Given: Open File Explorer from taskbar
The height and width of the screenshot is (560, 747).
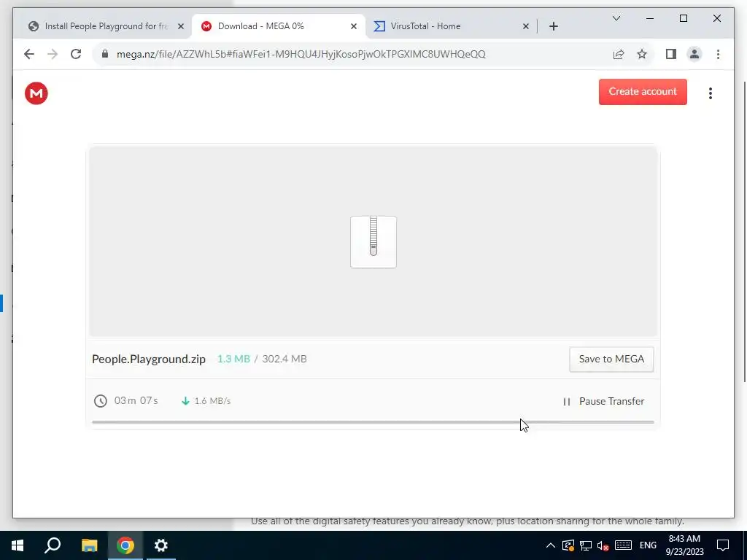Looking at the screenshot, I should coord(89,545).
